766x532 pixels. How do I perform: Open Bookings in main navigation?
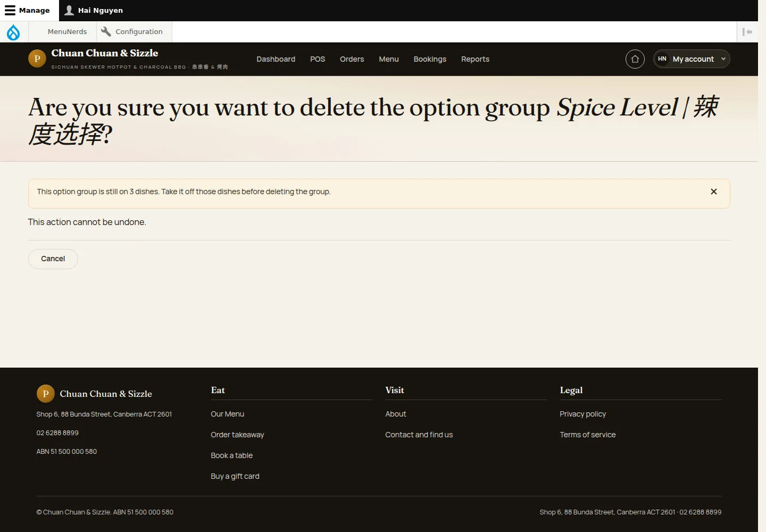point(430,59)
